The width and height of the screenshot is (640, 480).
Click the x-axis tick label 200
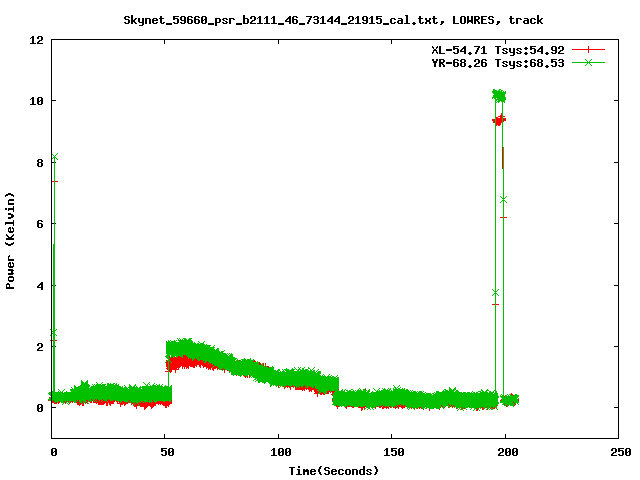(507, 452)
